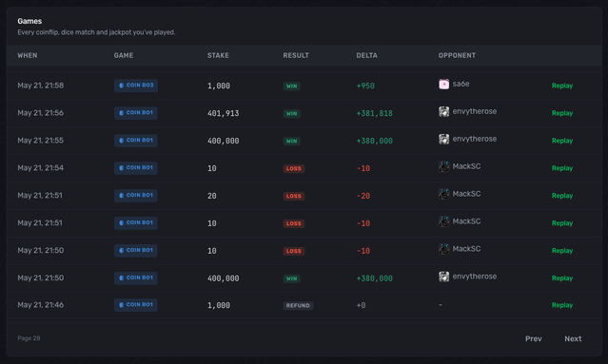Click COIN BO1 badge in 21:56 row

136,113
